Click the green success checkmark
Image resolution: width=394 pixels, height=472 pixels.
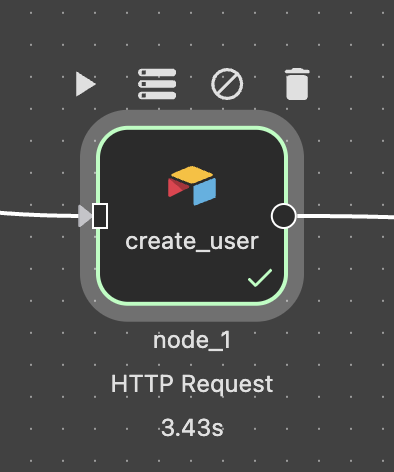pos(260,278)
